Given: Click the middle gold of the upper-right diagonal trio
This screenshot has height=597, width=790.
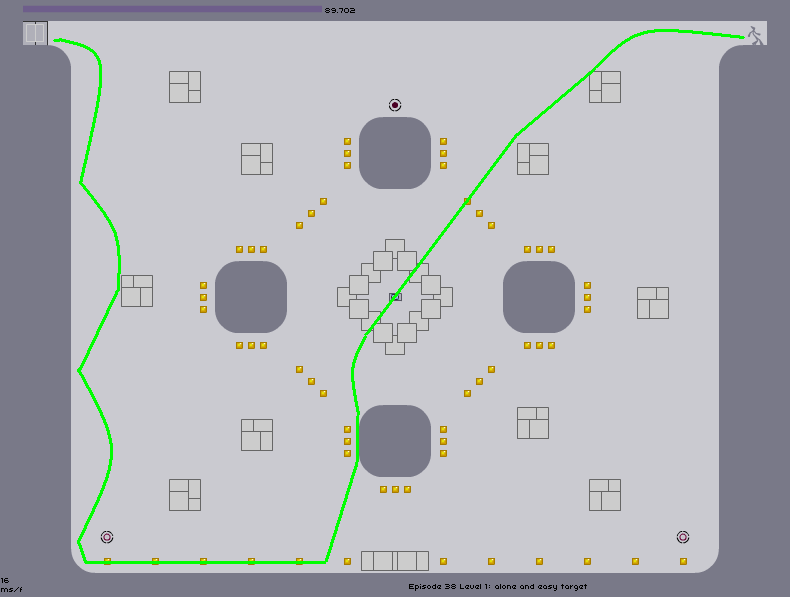Looking at the screenshot, I should click(x=480, y=213).
